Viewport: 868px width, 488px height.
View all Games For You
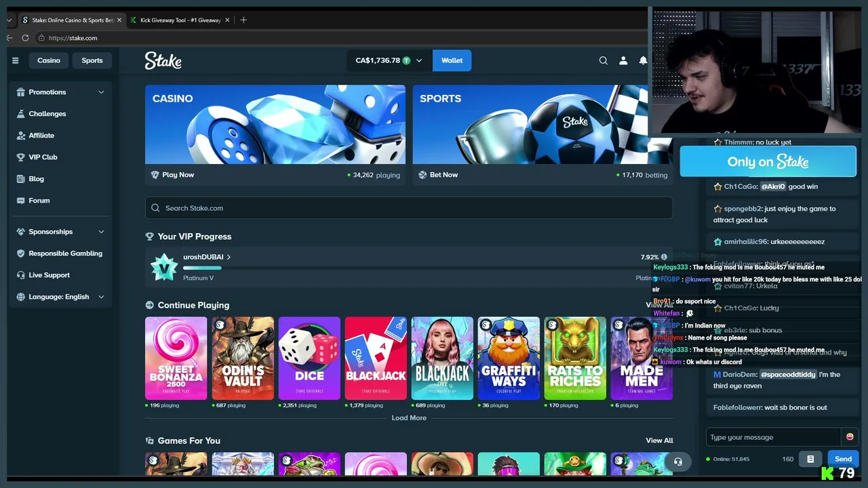[x=659, y=441]
